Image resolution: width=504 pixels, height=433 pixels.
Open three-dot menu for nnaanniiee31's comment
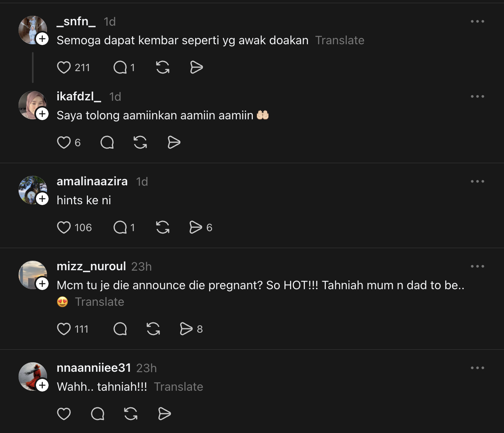(477, 368)
